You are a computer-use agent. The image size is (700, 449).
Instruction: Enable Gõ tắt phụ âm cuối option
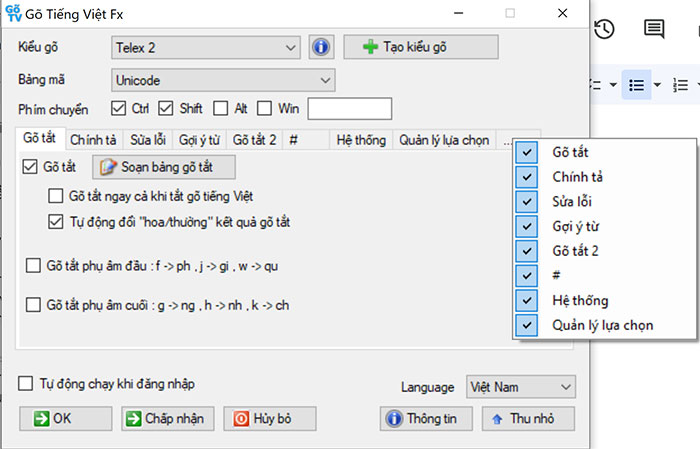coord(33,305)
